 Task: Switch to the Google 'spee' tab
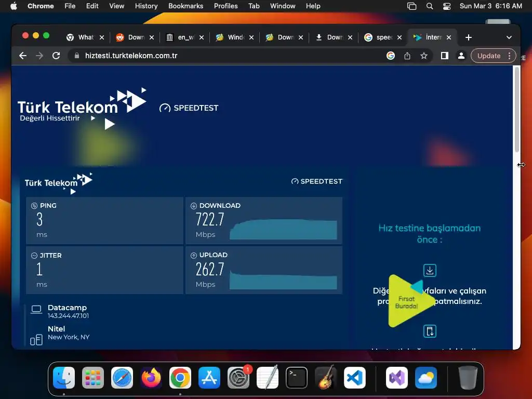tap(383, 37)
